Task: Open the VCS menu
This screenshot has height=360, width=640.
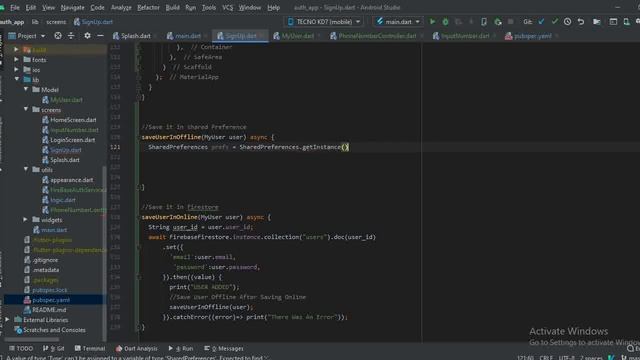Action: (227, 7)
